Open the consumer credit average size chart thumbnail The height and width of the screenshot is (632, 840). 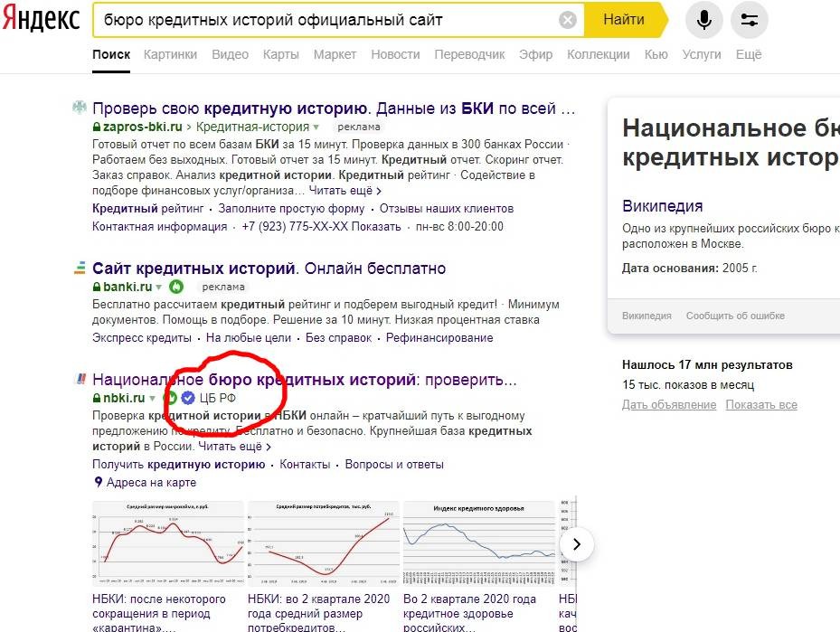[x=323, y=543]
